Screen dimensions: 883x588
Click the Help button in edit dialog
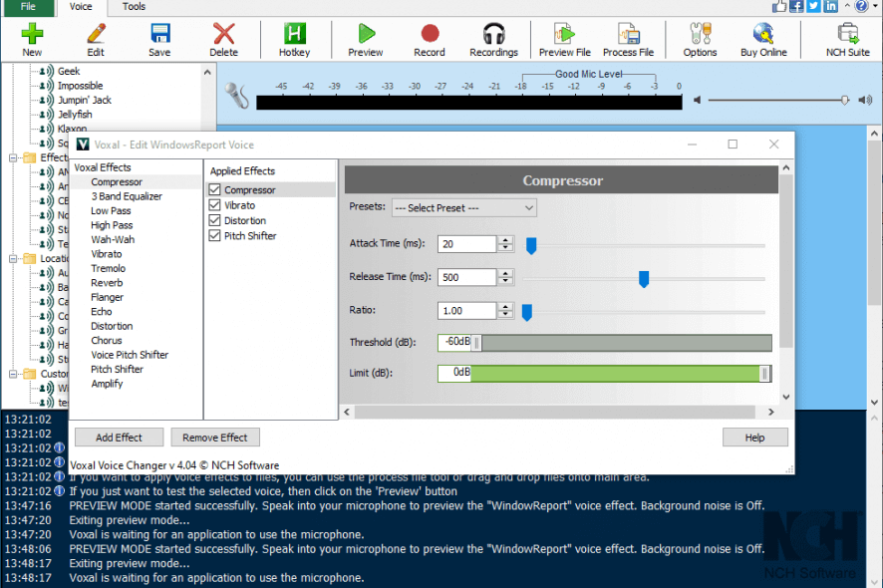pos(754,438)
